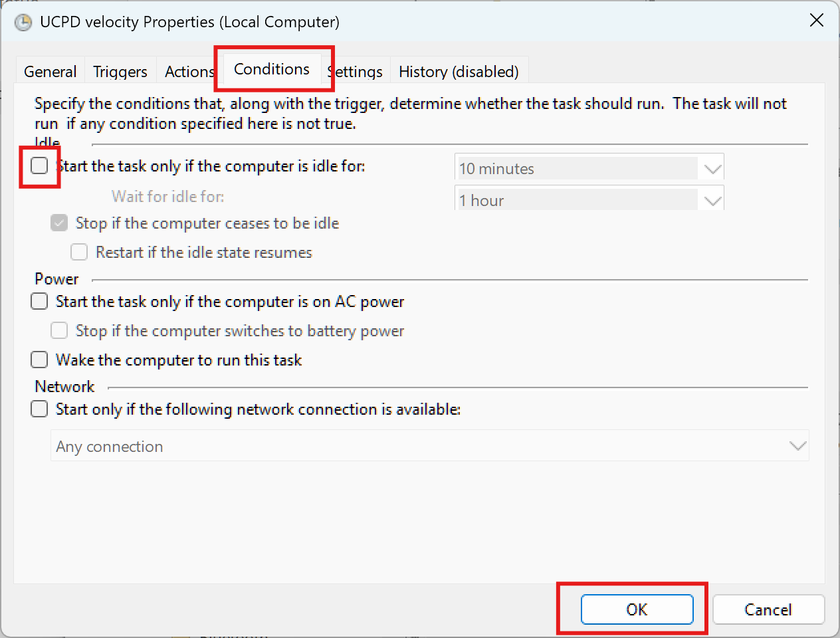Switch to the General tab
Image resolution: width=840 pixels, height=638 pixels.
pos(50,72)
